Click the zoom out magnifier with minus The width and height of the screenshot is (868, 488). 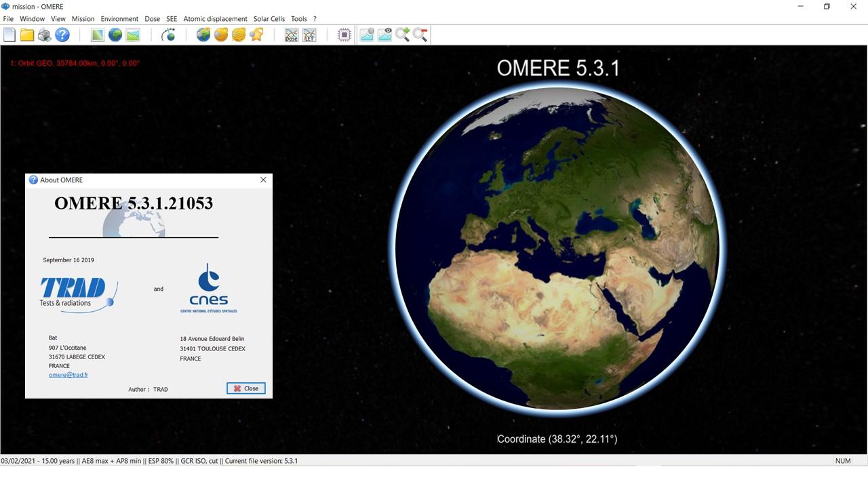420,35
